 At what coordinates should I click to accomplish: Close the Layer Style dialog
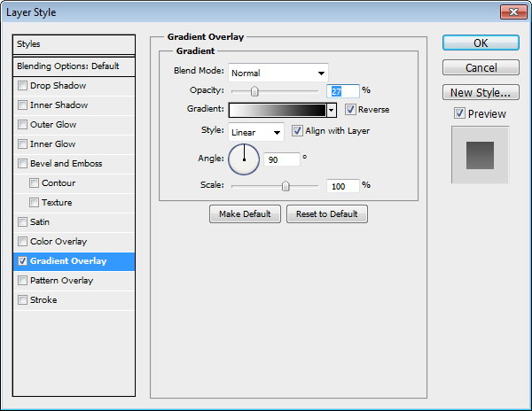click(511, 13)
